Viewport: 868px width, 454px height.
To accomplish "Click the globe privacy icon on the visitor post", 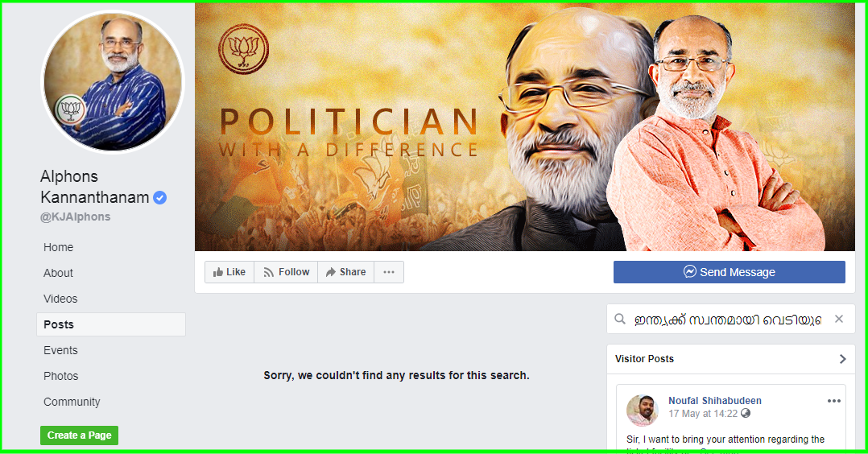I will click(746, 413).
